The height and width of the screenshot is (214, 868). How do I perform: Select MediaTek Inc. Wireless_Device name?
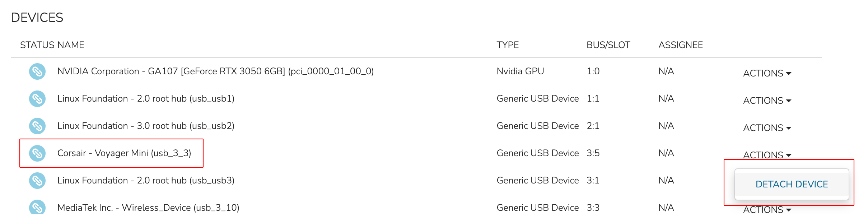click(x=148, y=208)
